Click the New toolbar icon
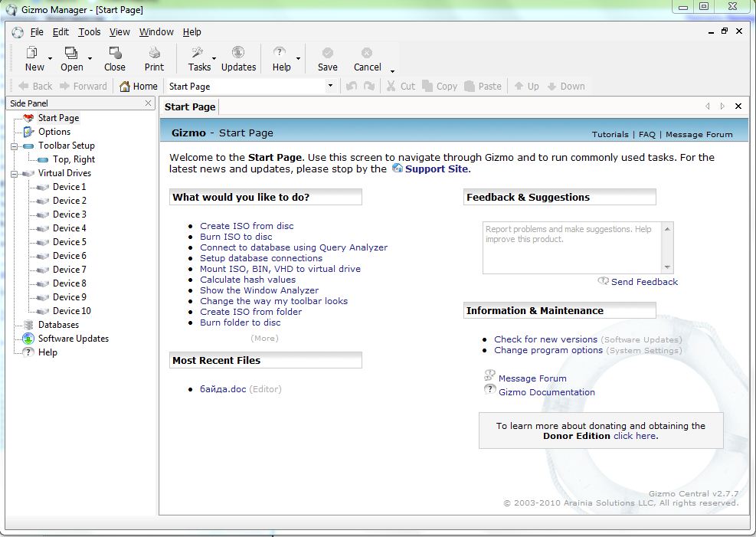Viewport: 756px width, 537px height. 32,53
